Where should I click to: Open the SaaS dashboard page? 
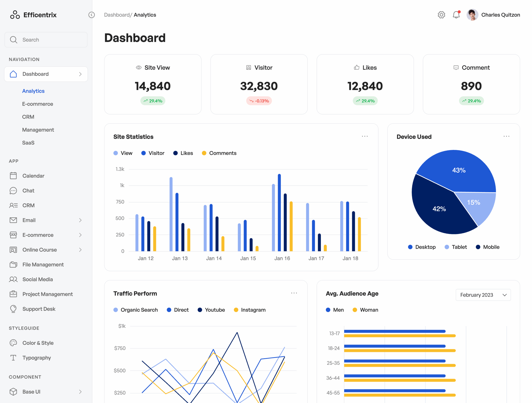point(28,142)
